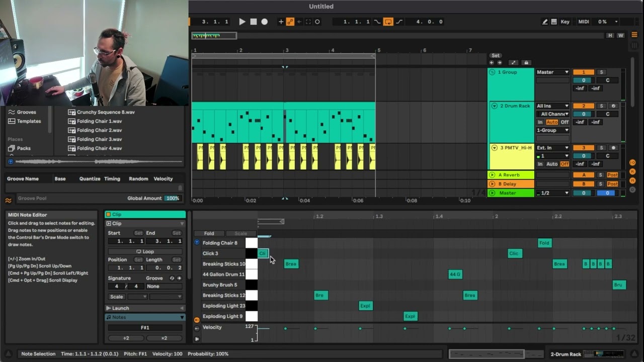Expand the clip Launch tab
This screenshot has height=362, width=644.
[145, 308]
